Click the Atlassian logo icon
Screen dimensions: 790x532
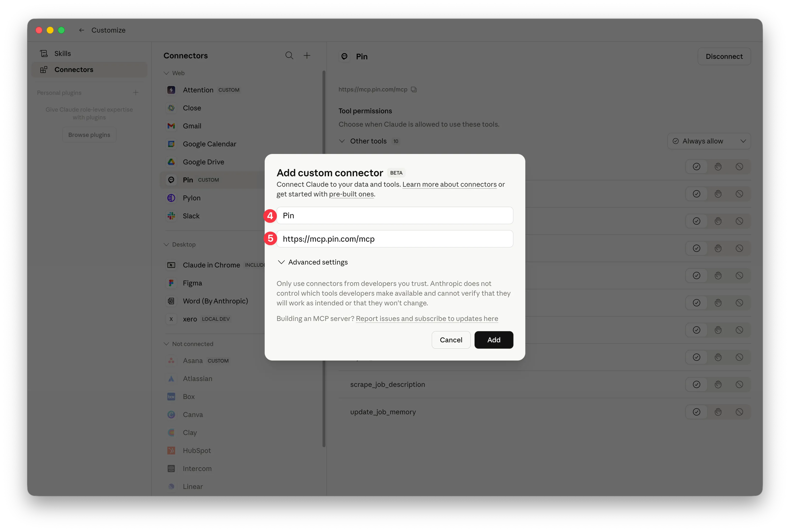click(171, 379)
